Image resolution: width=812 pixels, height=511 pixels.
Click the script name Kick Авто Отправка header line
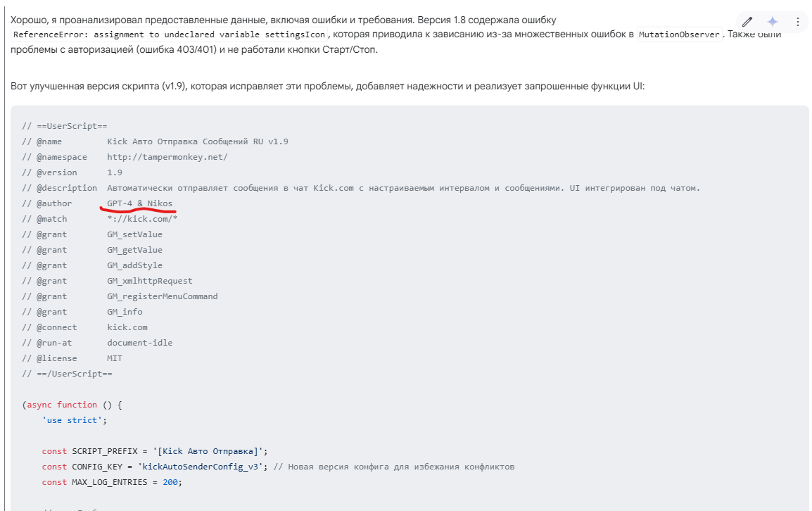coord(155,141)
